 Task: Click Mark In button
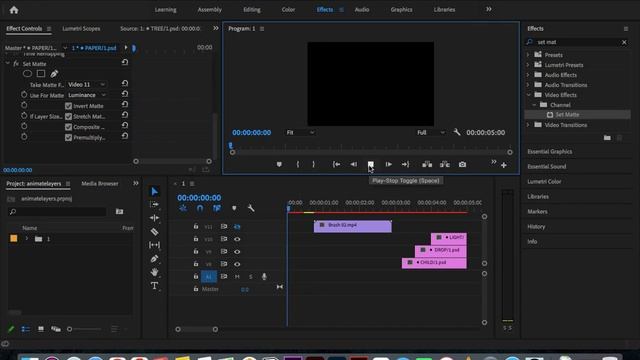[x=298, y=164]
